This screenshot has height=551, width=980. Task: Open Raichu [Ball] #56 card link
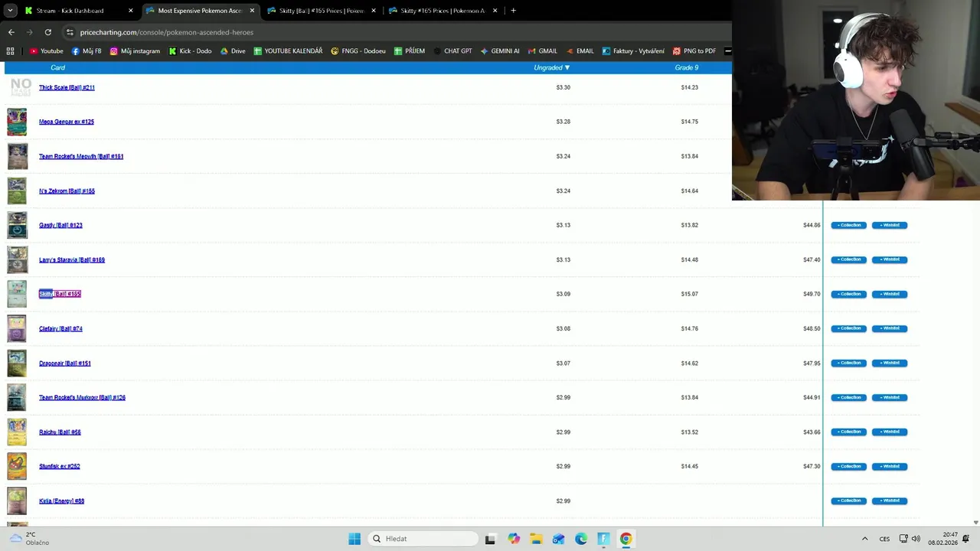pos(60,432)
